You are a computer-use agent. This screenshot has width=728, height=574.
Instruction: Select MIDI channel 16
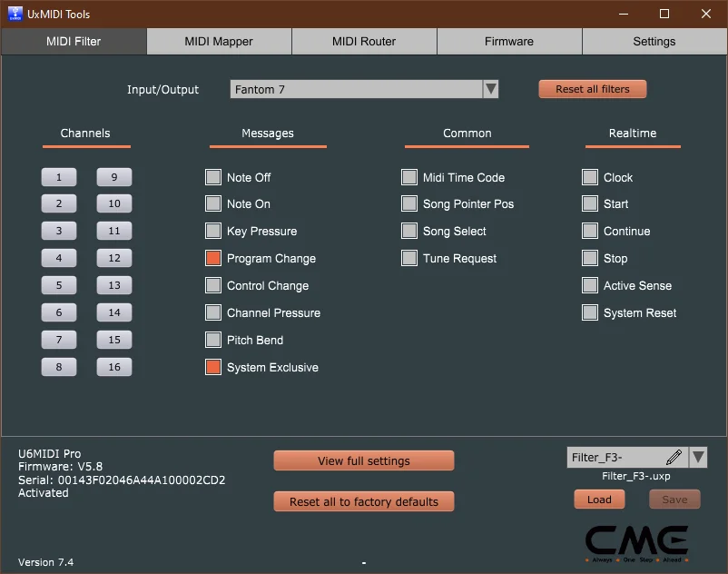tap(113, 367)
